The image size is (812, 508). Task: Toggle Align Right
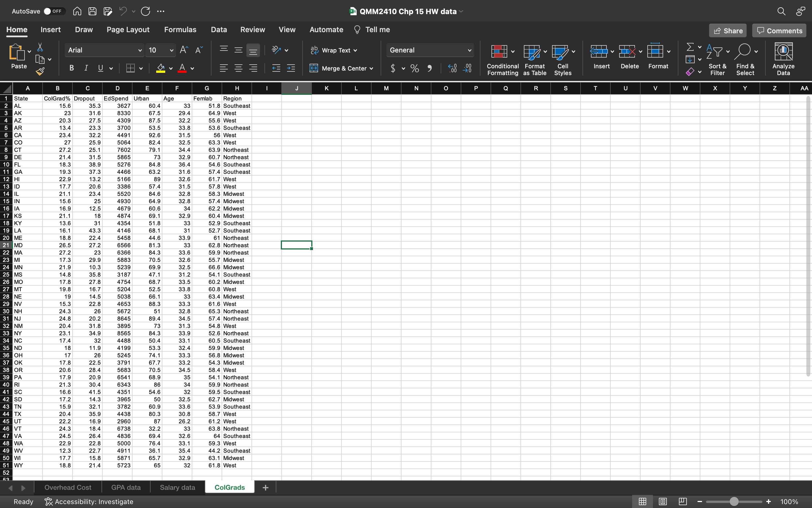253,68
